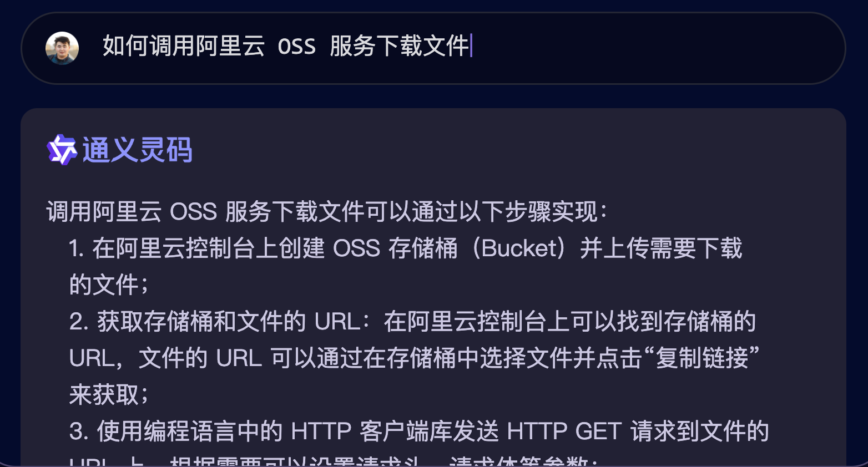Viewport: 868px width, 467px height.
Task: Click the 通义灵码 title text
Action: point(138,150)
